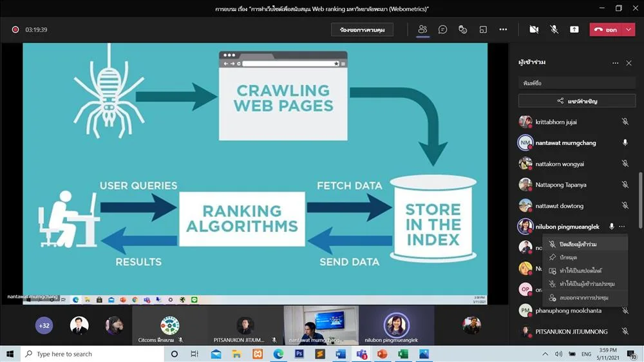Choose make an attendee in context menu

click(585, 284)
